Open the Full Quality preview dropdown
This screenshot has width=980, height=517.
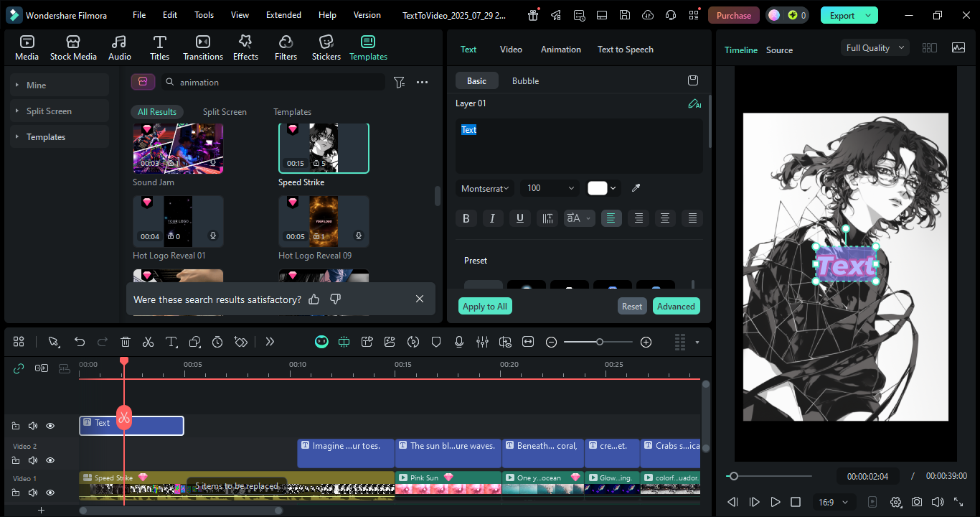875,48
